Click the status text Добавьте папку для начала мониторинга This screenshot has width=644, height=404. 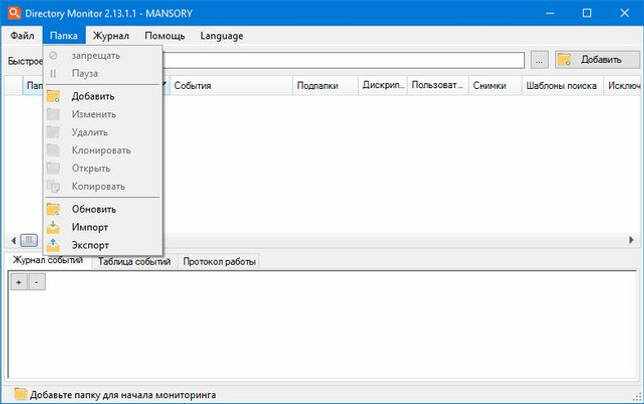123,395
